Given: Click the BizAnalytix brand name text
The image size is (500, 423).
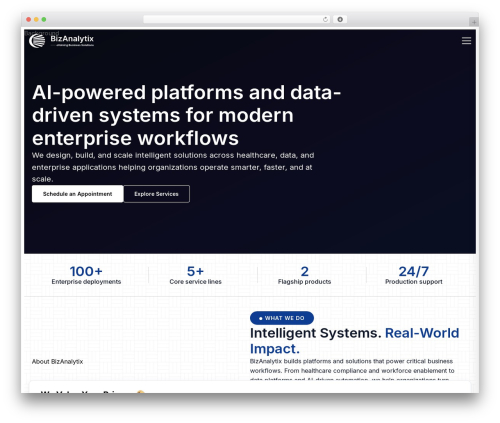Looking at the screenshot, I should pyautogui.click(x=72, y=39).
